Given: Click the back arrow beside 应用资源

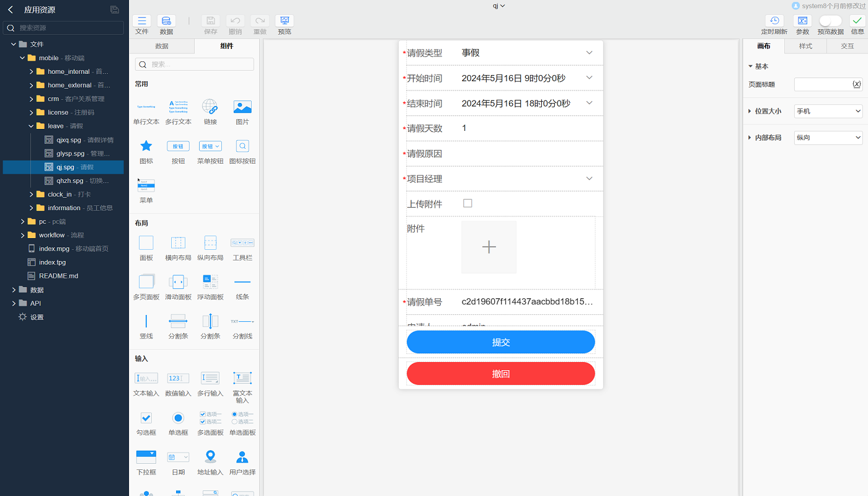Looking at the screenshot, I should (x=11, y=9).
